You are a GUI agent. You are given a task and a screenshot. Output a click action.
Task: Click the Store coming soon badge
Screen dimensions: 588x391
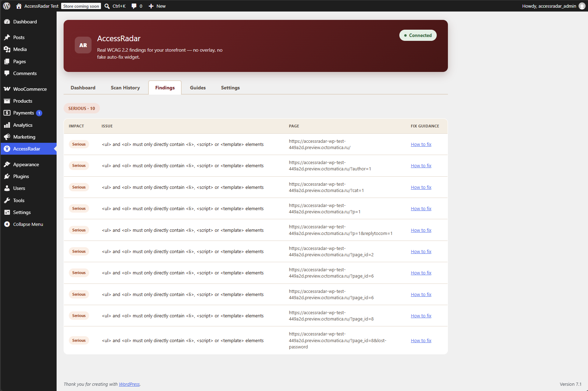point(81,6)
